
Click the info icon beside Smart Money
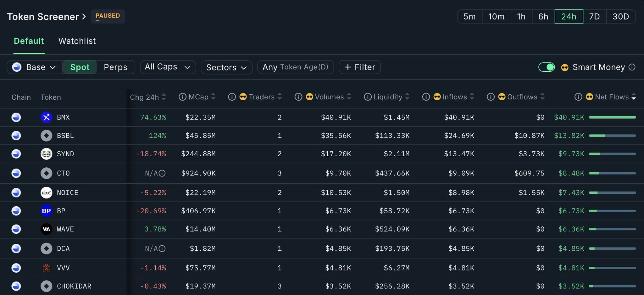(x=632, y=67)
